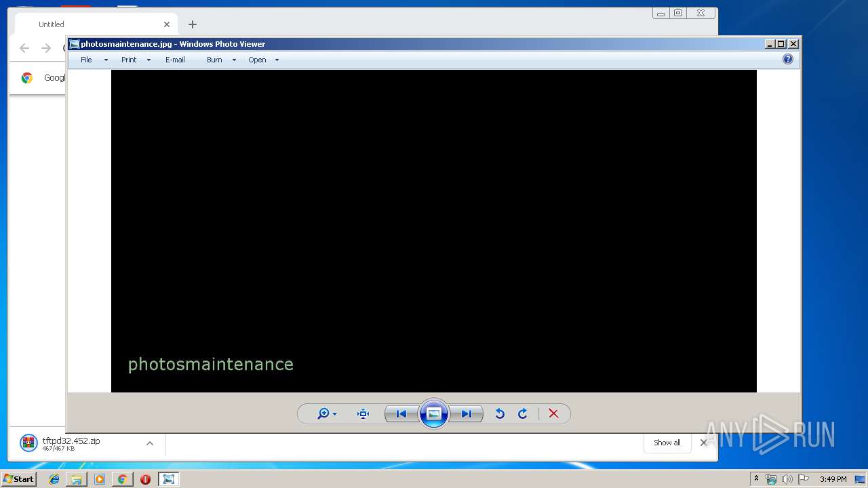Minimize the Photo Viewer window

coord(770,44)
